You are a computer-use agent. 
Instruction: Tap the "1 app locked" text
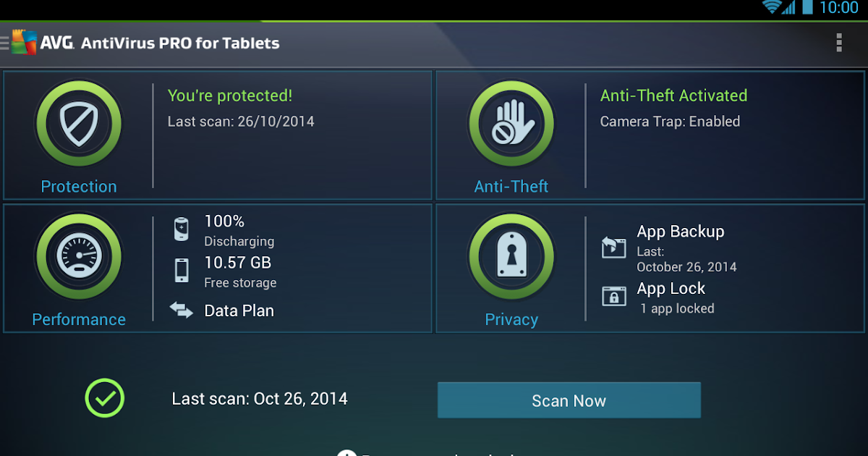point(677,308)
